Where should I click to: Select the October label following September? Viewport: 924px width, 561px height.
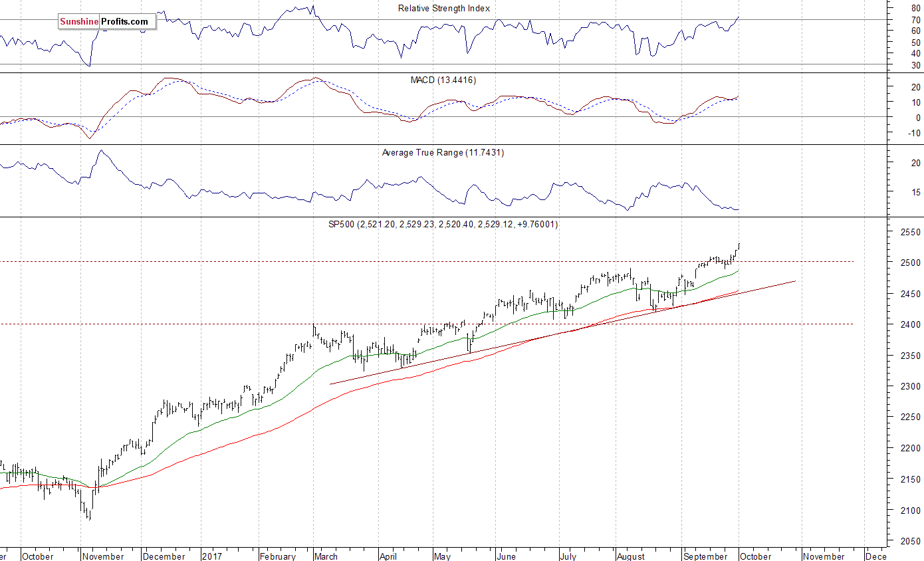click(755, 556)
